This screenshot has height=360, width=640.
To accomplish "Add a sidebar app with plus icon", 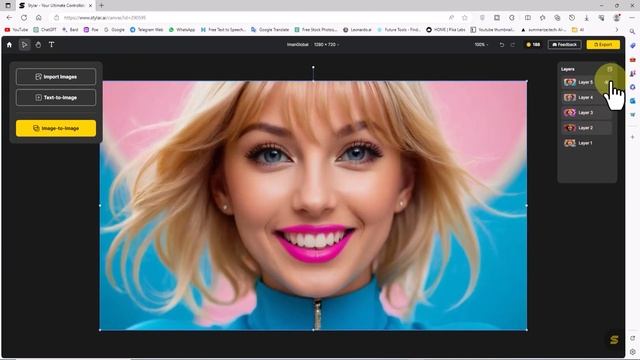I will tap(633, 137).
